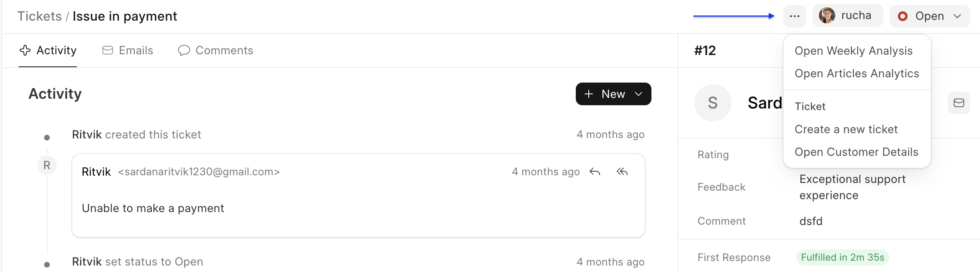Expand the New button dropdown
Viewport: 980px width, 272px height.
639,94
